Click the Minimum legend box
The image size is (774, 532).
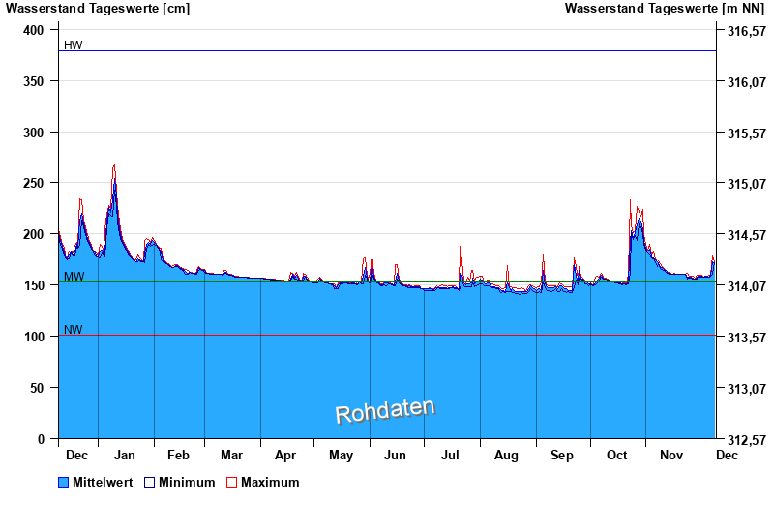click(149, 482)
